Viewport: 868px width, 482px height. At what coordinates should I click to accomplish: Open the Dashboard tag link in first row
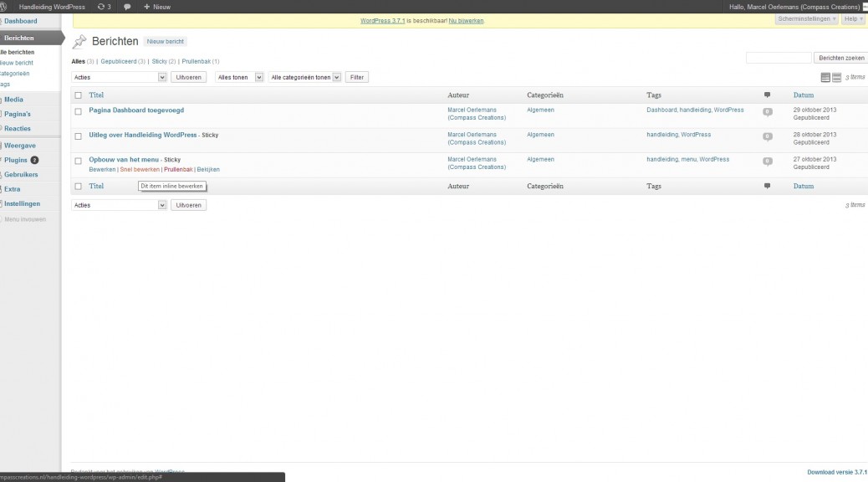(661, 110)
